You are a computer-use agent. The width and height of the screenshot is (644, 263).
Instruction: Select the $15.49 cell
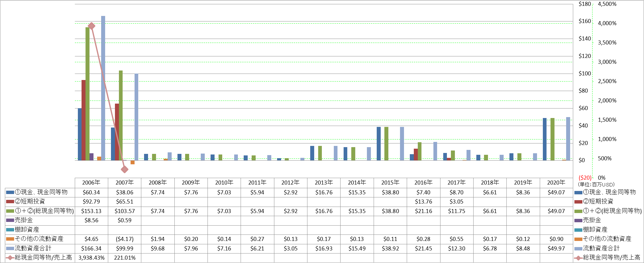[x=357, y=249]
